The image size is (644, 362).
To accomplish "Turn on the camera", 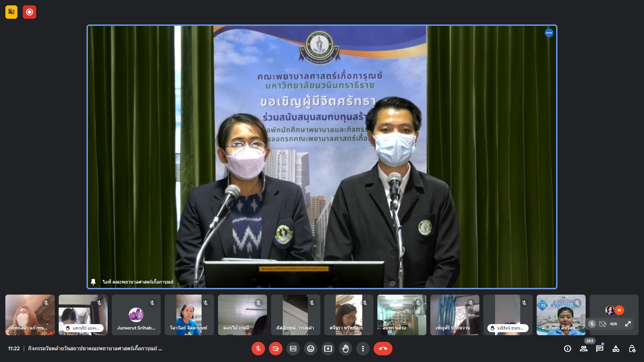I will [x=276, y=349].
